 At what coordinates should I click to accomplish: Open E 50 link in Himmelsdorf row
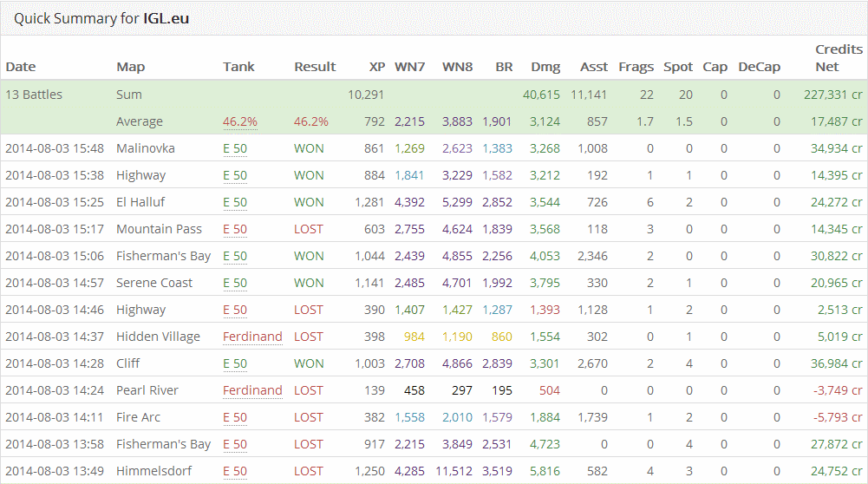coord(235,471)
